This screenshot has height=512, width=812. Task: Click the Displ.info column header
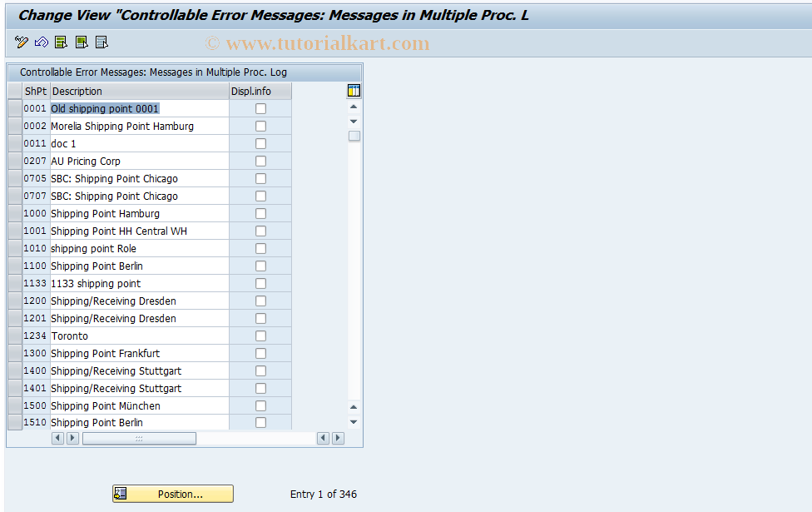[260, 92]
